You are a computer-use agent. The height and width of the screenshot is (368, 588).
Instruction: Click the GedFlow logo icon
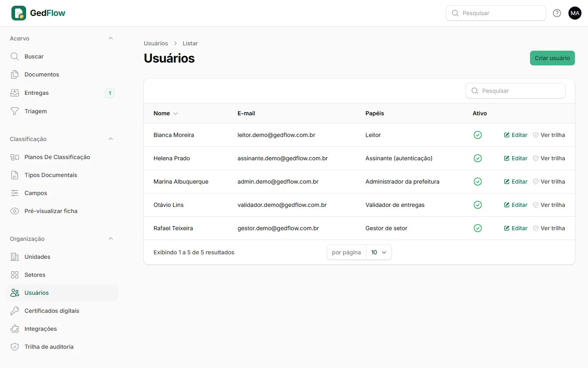[19, 13]
